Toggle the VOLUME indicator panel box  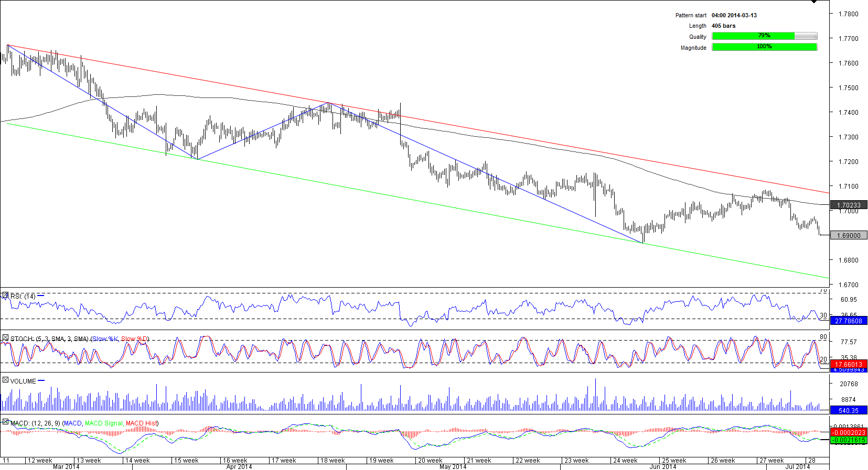5,380
